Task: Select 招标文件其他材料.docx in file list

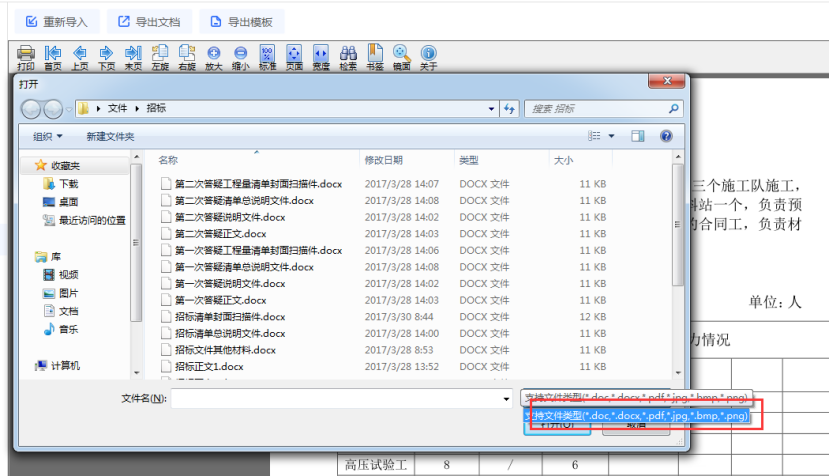Action: click(225, 350)
